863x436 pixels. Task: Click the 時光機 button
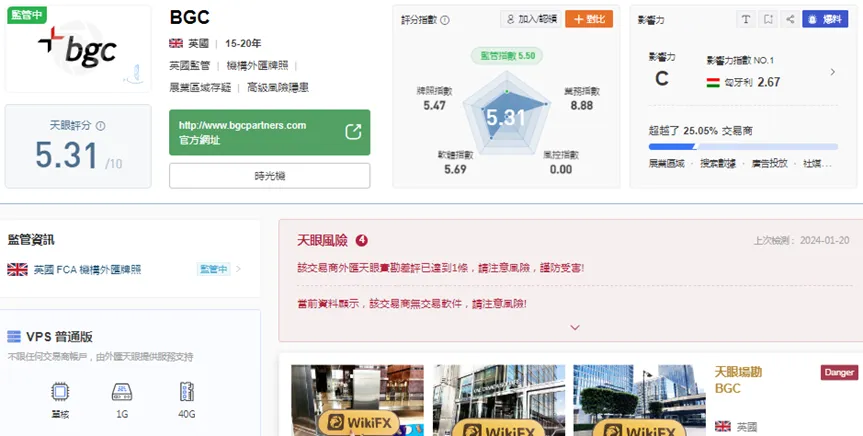point(270,176)
